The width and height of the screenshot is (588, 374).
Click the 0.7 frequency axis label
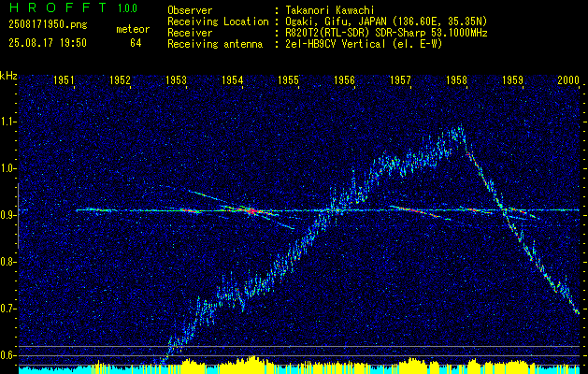(8, 309)
